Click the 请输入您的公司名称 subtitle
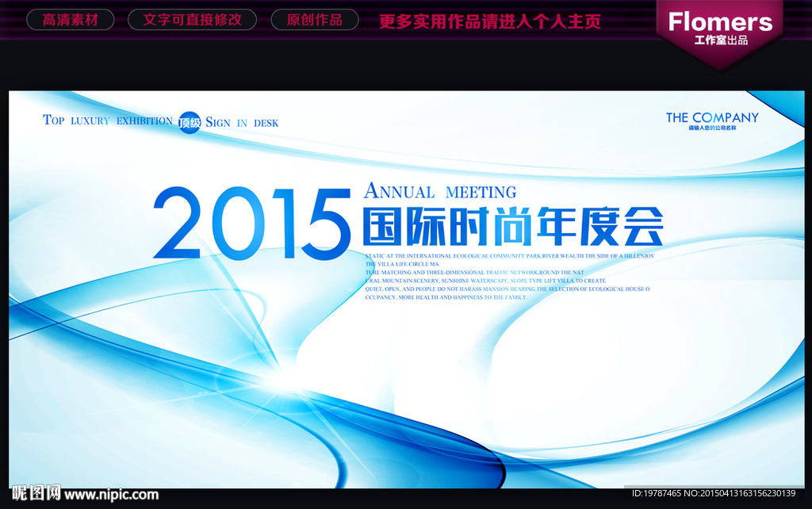Image resolution: width=812 pixels, height=509 pixels. pyautogui.click(x=712, y=128)
